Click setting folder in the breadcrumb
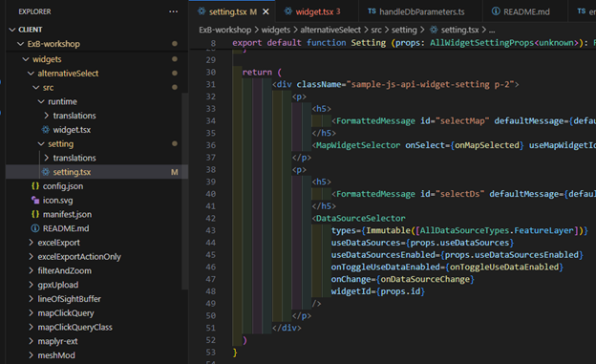Image resolution: width=596 pixels, height=364 pixels. tap(404, 30)
